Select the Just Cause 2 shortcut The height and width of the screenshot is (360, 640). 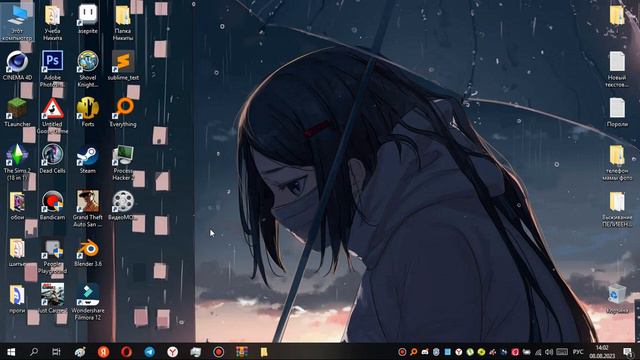click(x=52, y=298)
